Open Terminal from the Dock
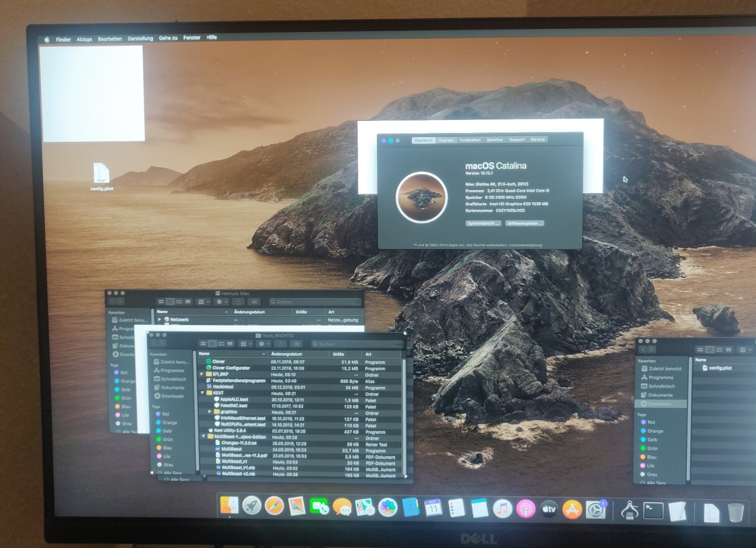The height and width of the screenshot is (548, 756). pos(653,511)
